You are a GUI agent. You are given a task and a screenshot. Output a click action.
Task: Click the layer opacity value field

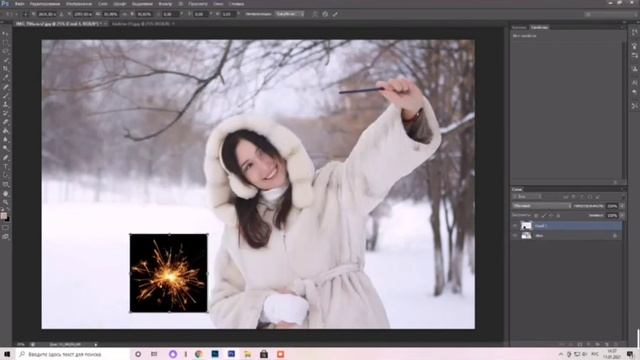612,206
